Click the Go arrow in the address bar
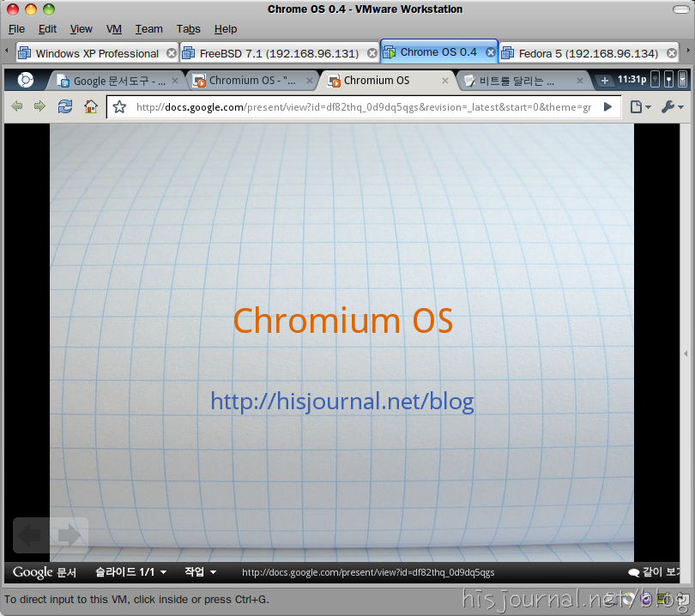695x616 pixels. [607, 106]
